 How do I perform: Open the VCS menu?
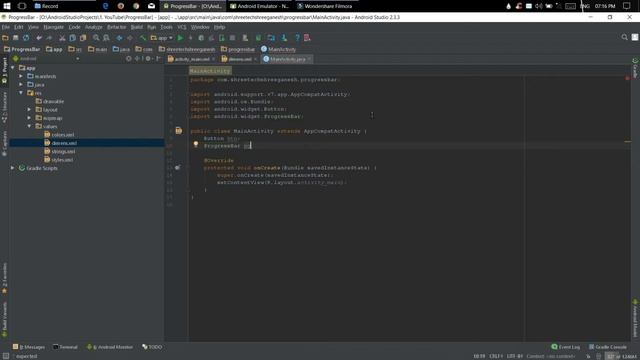(182, 27)
